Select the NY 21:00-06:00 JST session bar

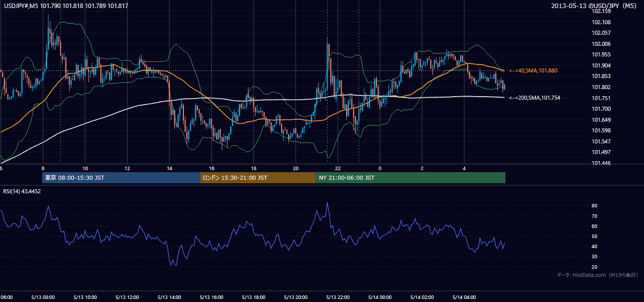[x=411, y=178]
